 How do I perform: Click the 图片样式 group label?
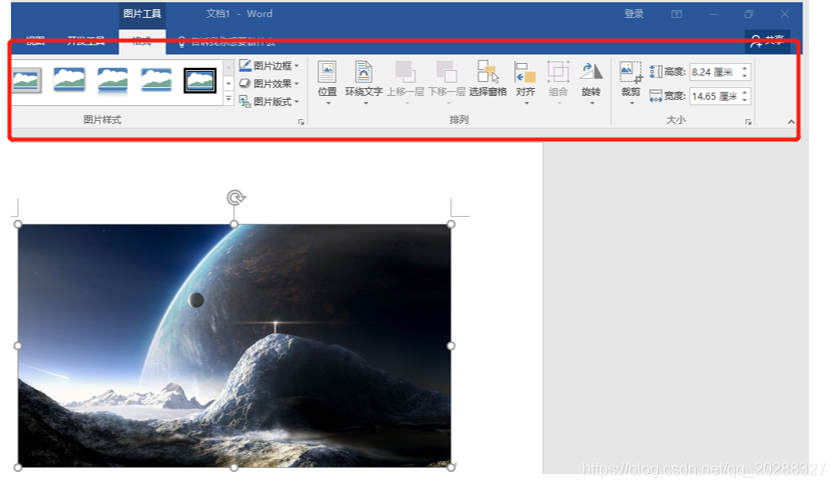coord(102,120)
